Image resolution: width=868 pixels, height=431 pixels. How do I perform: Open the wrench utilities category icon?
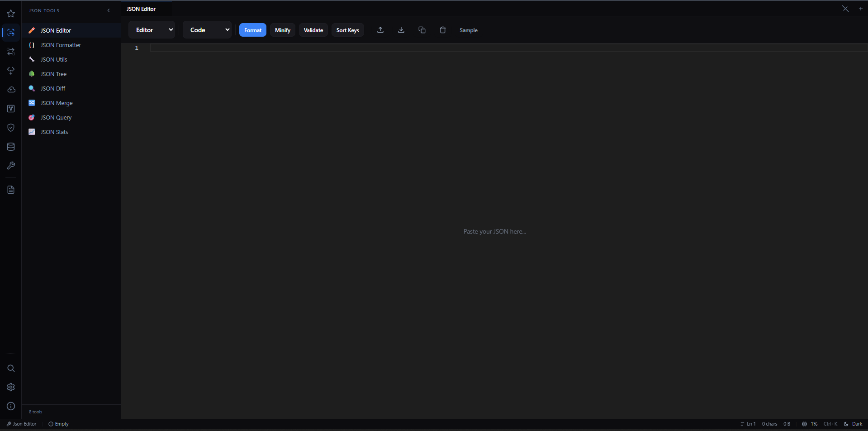[x=11, y=166]
